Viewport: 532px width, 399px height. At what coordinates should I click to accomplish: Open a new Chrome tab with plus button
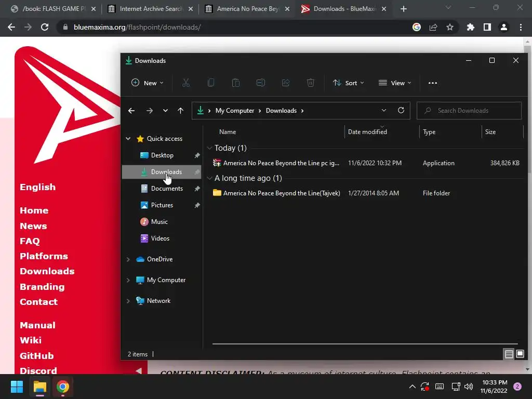403,9
